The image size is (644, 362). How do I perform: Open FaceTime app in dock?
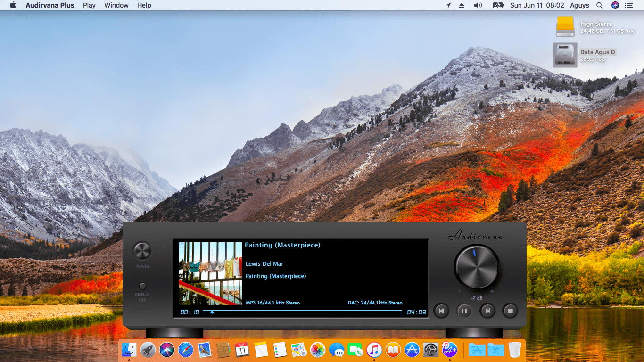tap(355, 350)
